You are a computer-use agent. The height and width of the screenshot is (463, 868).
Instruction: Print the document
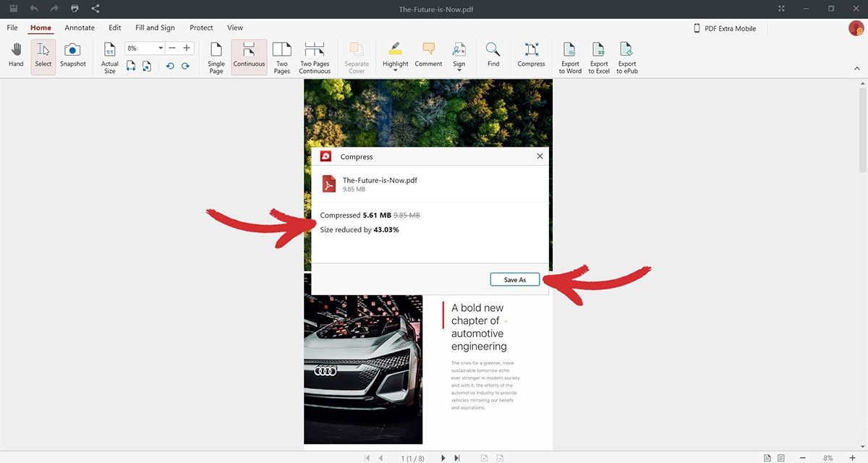click(x=75, y=9)
